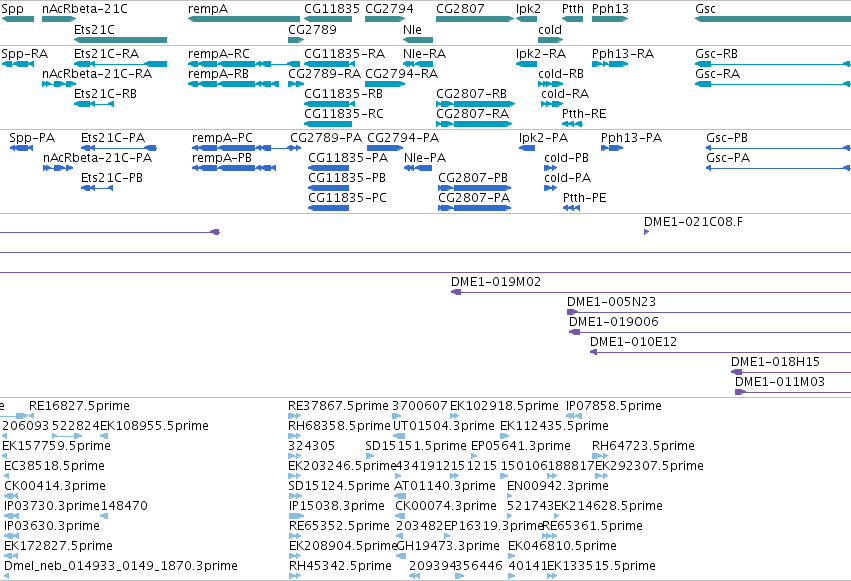Select the CG2794 gene
Image resolution: width=851 pixels, height=581 pixels.
coord(385,19)
